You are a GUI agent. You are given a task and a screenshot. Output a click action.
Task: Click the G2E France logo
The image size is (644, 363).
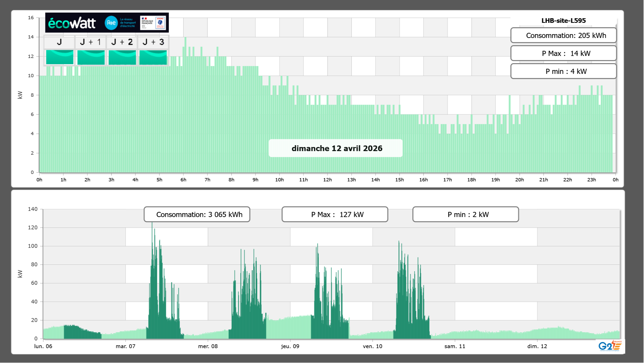click(x=610, y=346)
